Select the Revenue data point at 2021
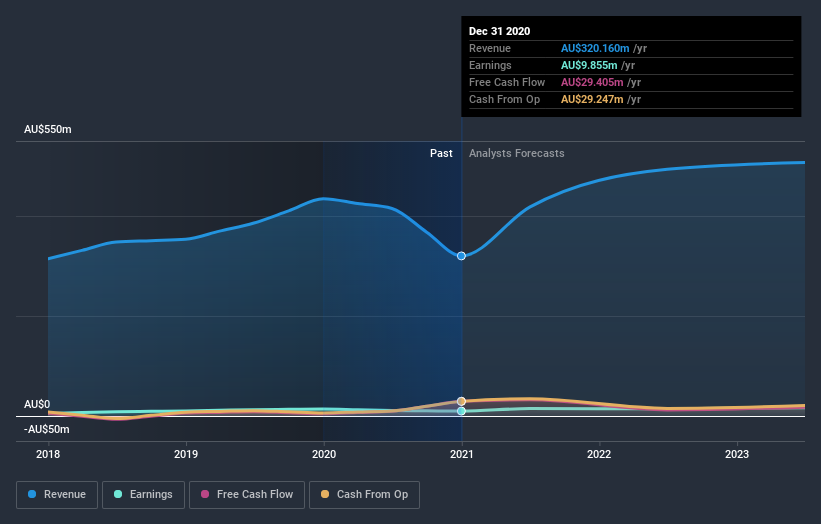821x524 pixels. 461,256
